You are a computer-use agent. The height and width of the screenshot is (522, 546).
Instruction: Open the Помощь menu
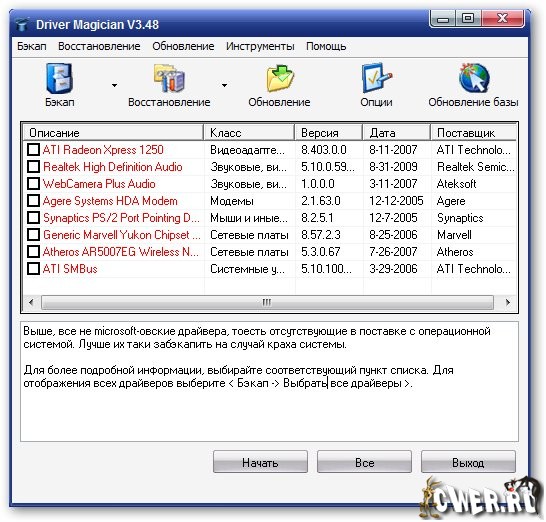pyautogui.click(x=326, y=46)
